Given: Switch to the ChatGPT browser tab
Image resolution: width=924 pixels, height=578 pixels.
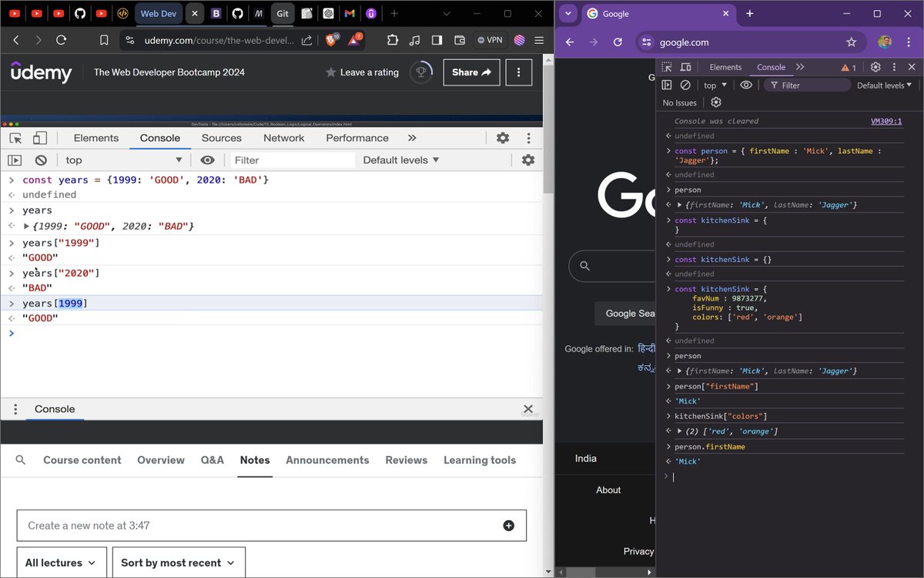Looking at the screenshot, I should coord(328,14).
